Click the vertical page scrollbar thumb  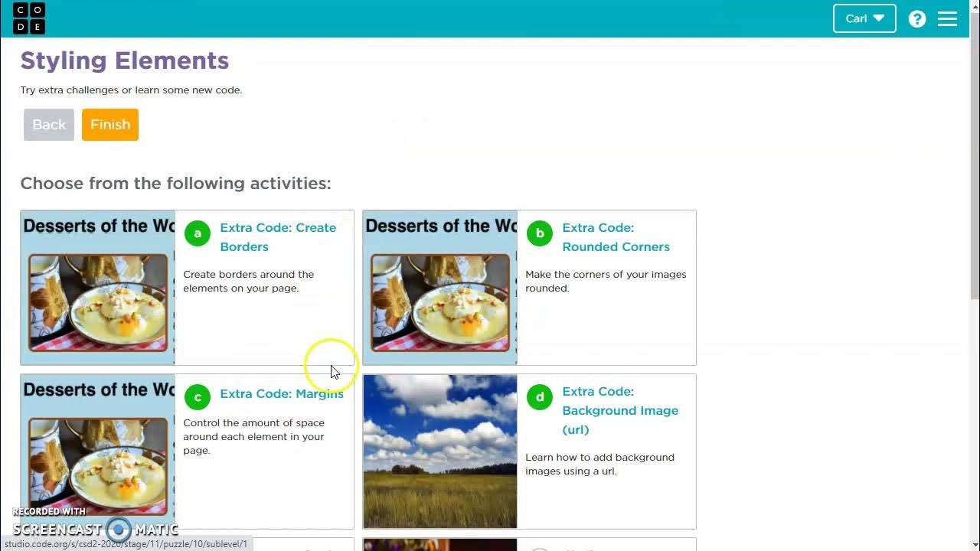pos(974,168)
